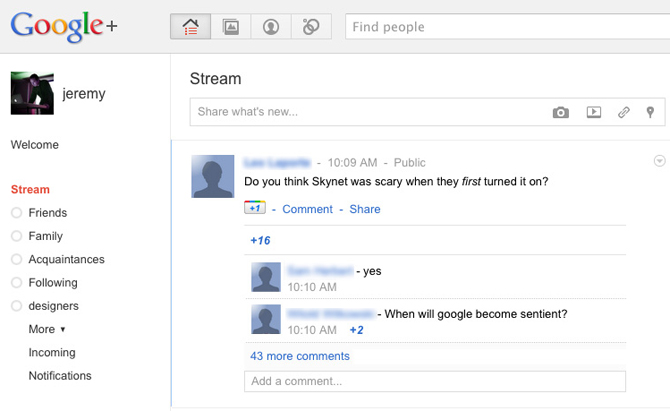The height and width of the screenshot is (411, 670).
Task: Open the post options dropdown arrow
Action: click(659, 161)
